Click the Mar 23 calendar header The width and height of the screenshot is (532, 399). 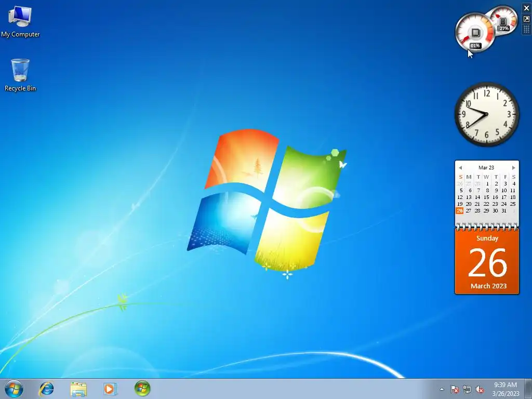tap(486, 168)
